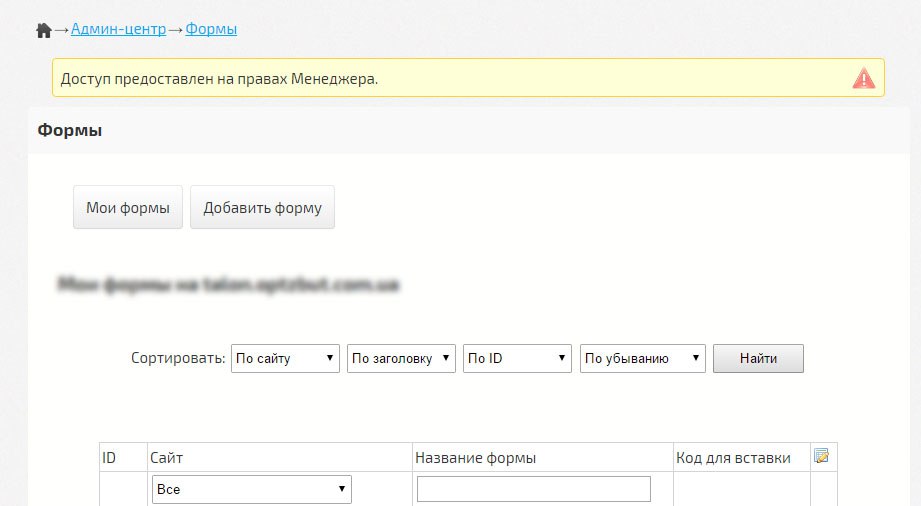Click the Формы panel heading

click(70, 130)
